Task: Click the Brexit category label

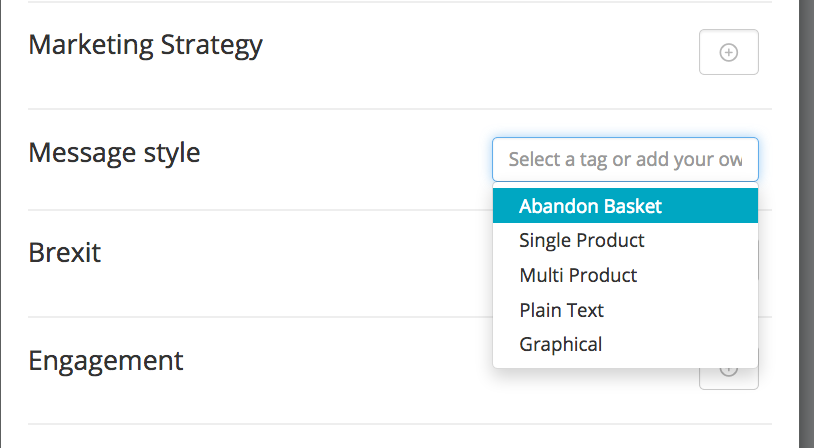Action: click(64, 253)
